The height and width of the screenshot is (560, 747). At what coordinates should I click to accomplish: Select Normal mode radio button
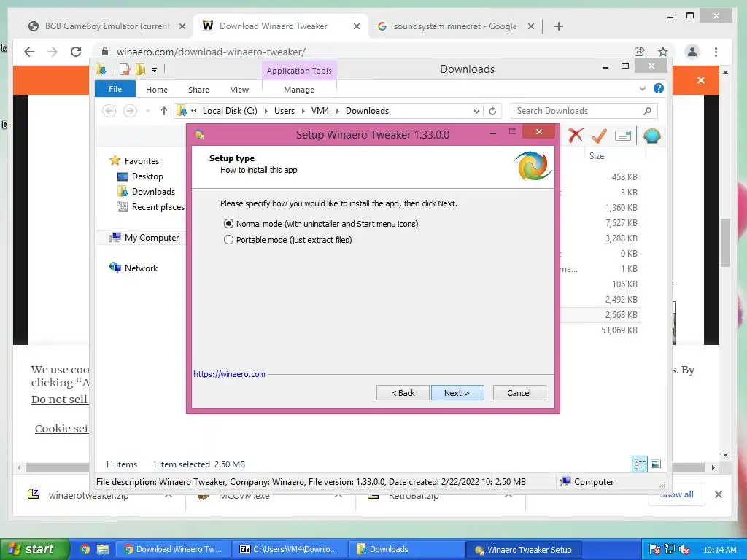coord(228,223)
